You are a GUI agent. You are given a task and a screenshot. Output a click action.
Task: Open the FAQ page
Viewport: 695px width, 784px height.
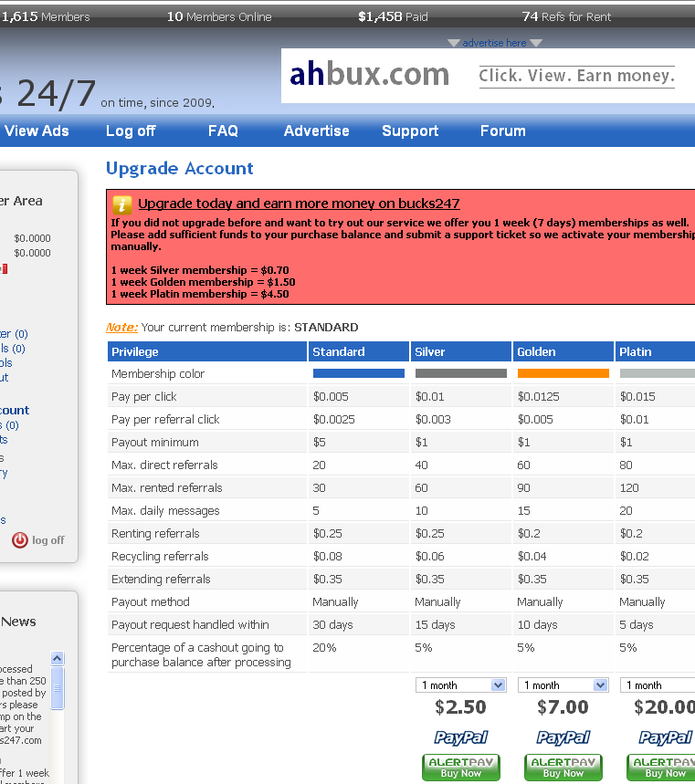[223, 131]
